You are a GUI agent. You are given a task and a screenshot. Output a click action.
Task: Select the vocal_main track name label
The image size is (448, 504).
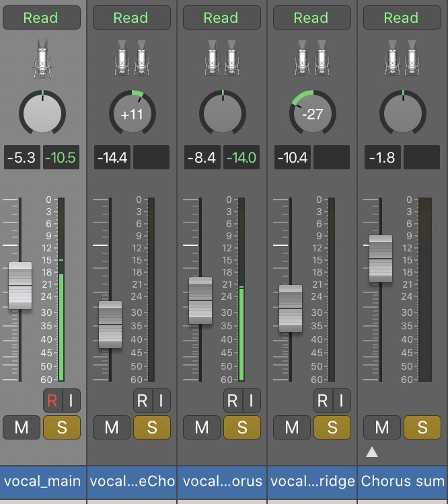point(42,481)
